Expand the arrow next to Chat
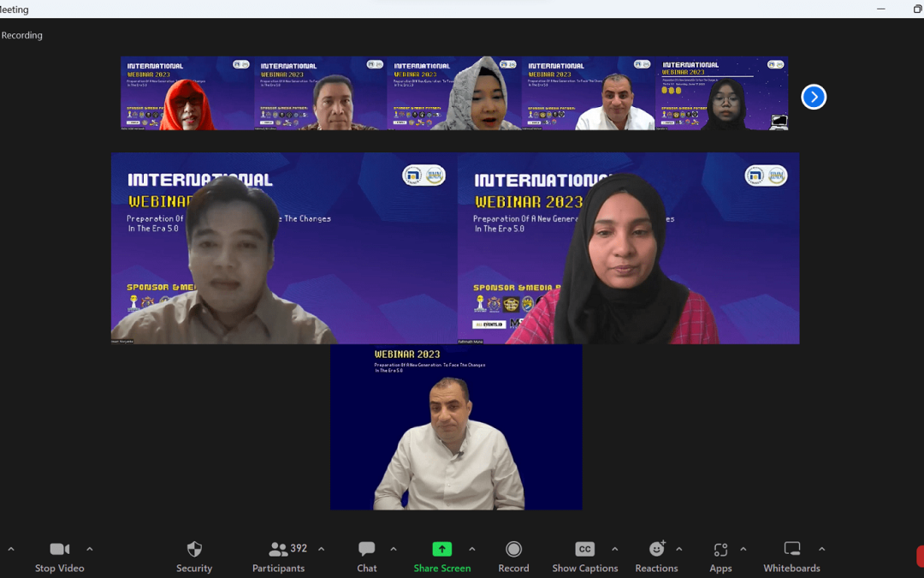The width and height of the screenshot is (924, 578). (x=394, y=549)
